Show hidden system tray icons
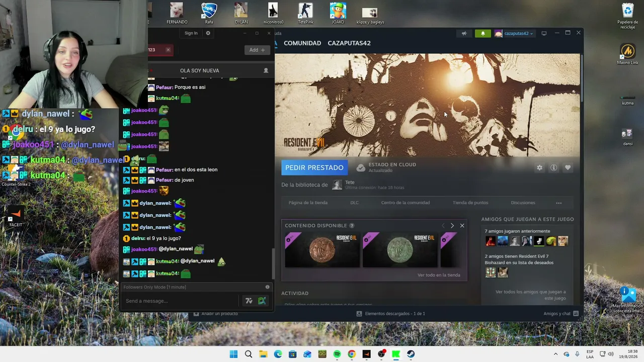 coord(555,354)
